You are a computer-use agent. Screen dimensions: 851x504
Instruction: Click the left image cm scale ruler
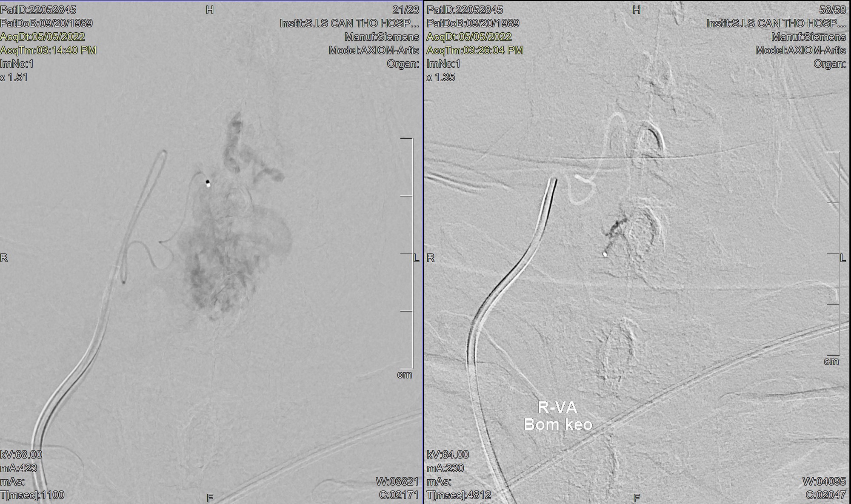407,253
